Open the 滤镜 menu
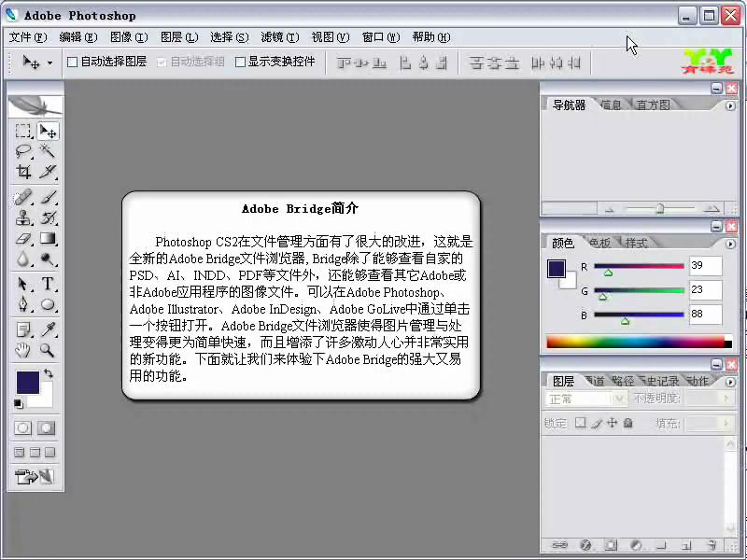 [279, 37]
